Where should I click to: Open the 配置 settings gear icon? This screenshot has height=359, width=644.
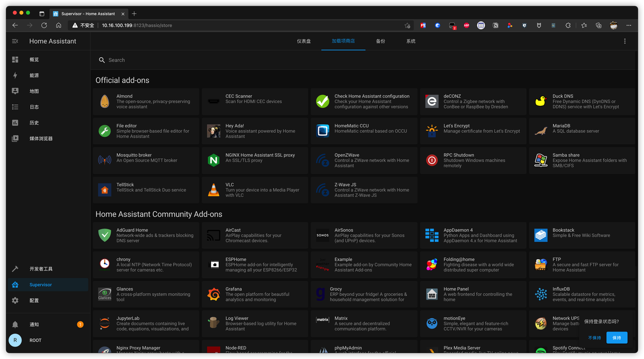[15, 300]
